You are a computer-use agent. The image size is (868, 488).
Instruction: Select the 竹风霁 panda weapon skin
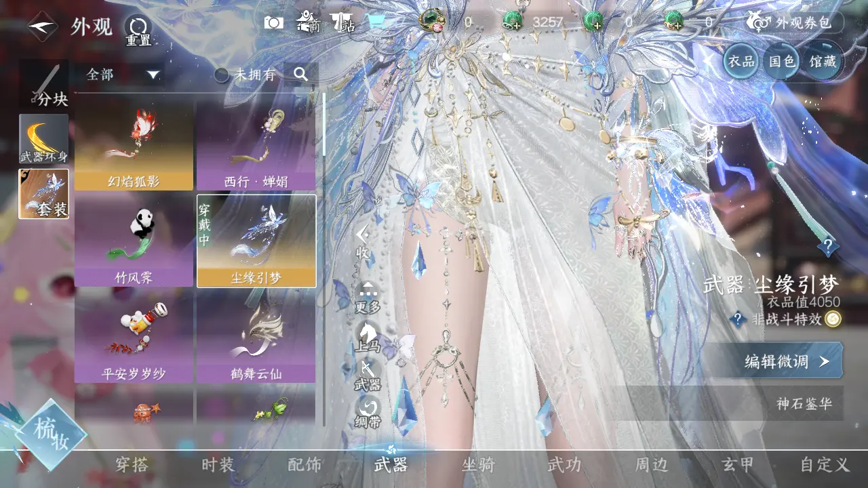[134, 241]
